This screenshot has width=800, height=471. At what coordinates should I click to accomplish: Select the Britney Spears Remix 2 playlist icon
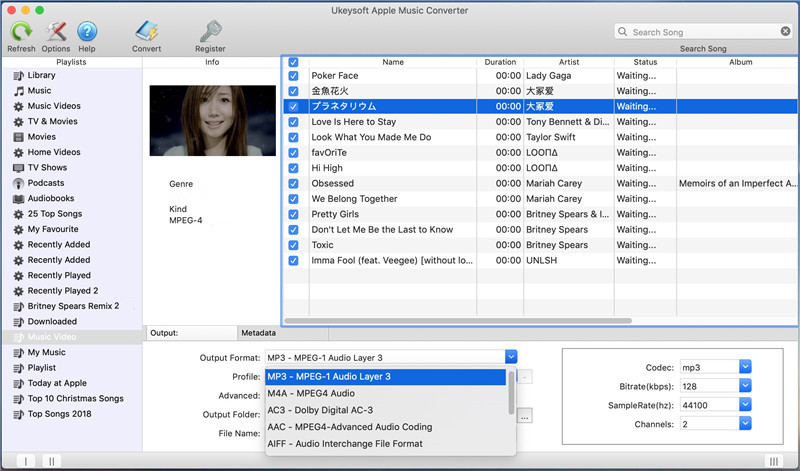[x=18, y=306]
